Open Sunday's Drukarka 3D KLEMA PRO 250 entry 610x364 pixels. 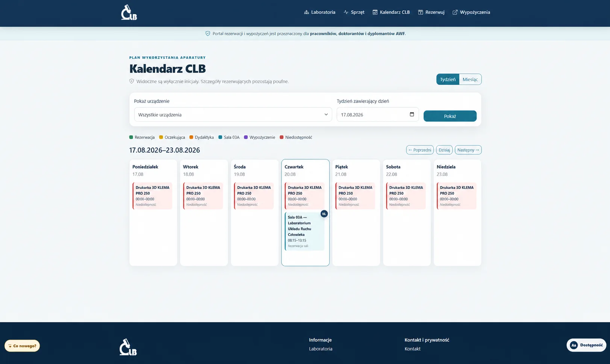(457, 196)
